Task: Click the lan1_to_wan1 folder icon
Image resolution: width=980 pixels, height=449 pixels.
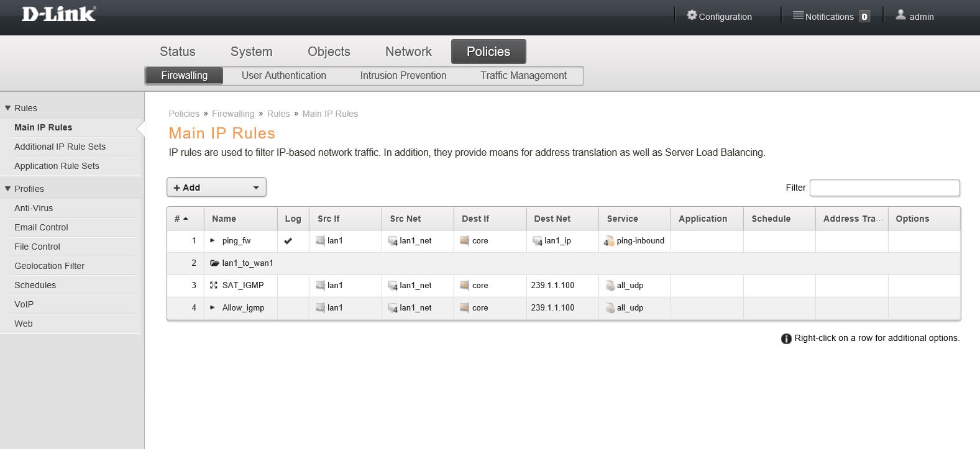Action: 214,263
